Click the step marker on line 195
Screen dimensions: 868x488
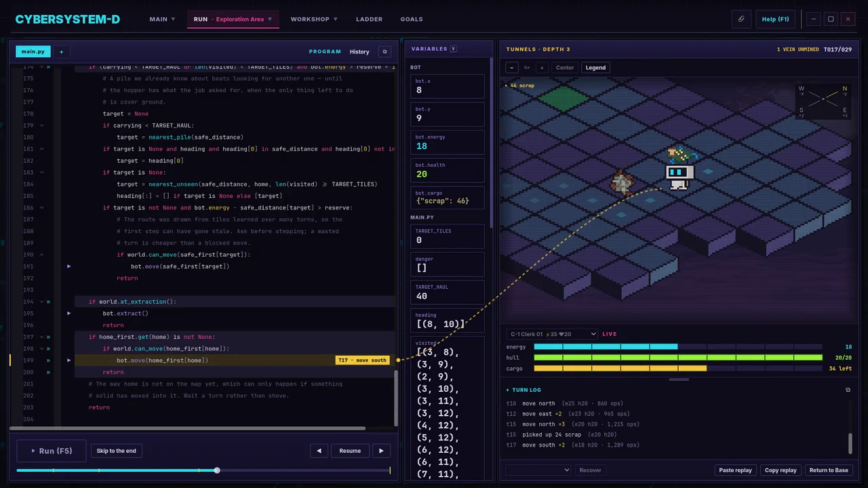point(68,313)
